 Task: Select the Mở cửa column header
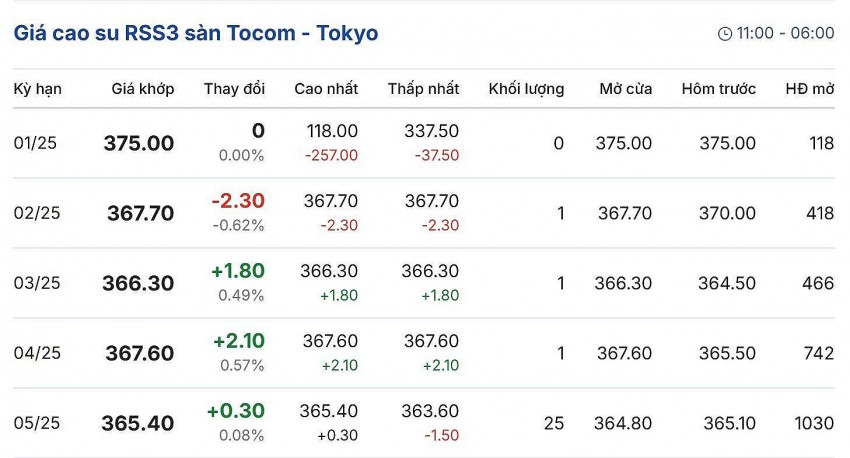click(x=626, y=89)
